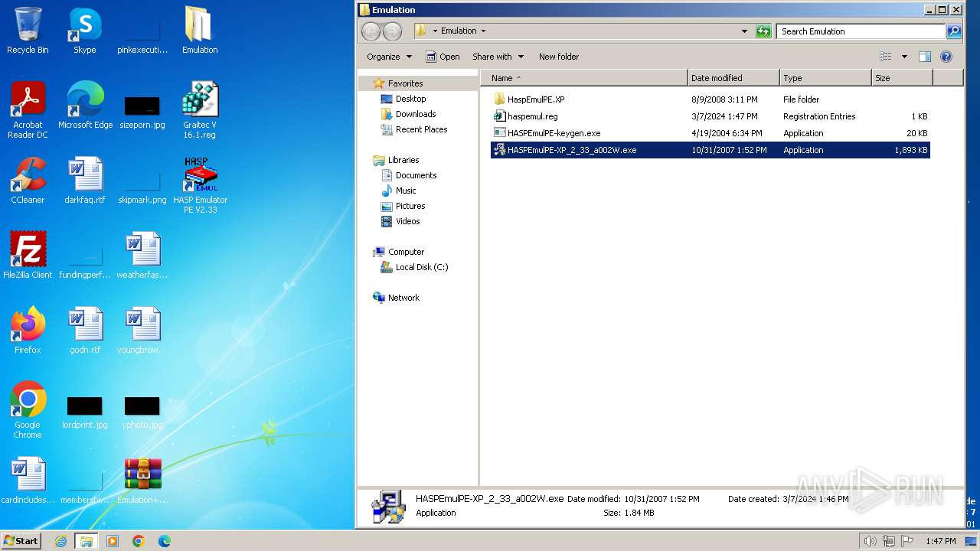Change your view icon button
Viewport: 980px width, 551px height.
point(886,57)
